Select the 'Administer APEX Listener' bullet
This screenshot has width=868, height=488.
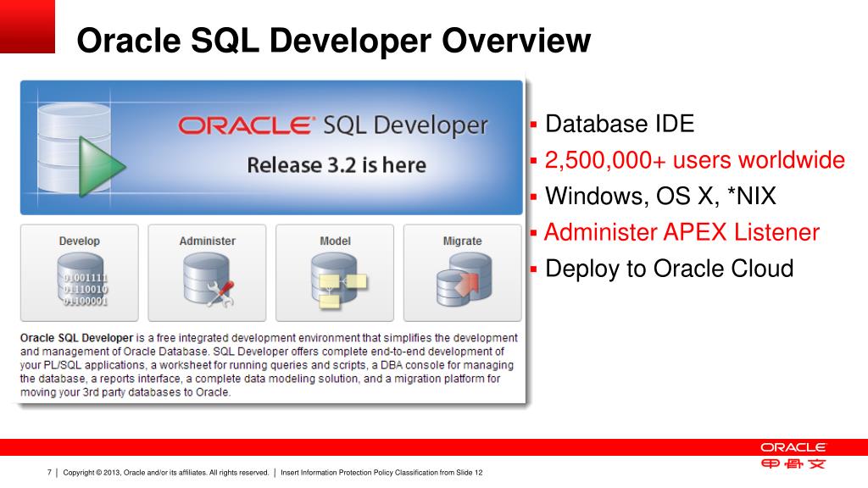coord(682,232)
